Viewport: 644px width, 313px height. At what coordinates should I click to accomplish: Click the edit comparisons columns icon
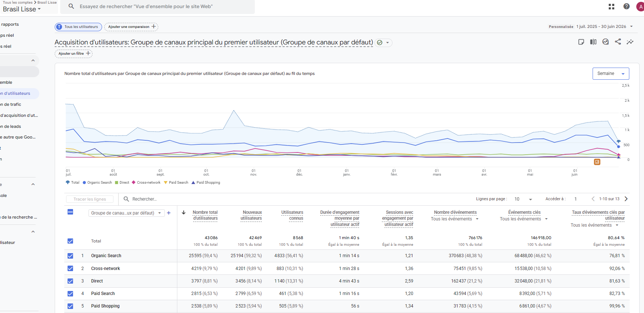pyautogui.click(x=593, y=42)
